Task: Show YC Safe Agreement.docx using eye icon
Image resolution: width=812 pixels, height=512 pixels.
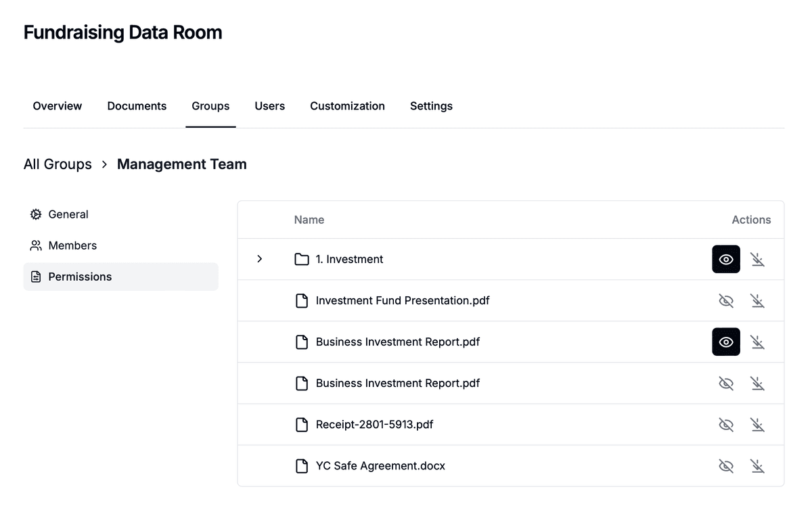Action: (x=725, y=466)
